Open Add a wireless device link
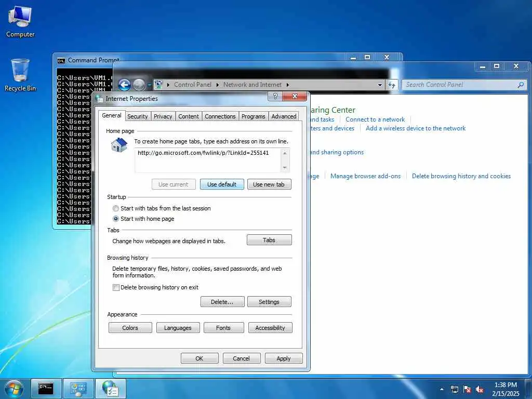Viewport: 532px width, 399px height. pos(416,128)
